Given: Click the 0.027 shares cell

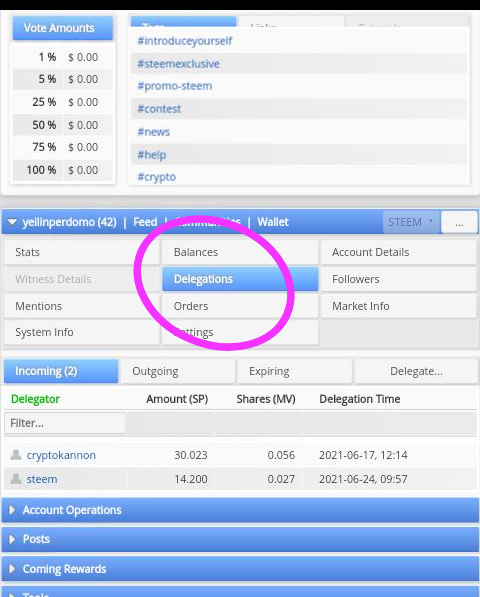Looking at the screenshot, I should point(281,479).
